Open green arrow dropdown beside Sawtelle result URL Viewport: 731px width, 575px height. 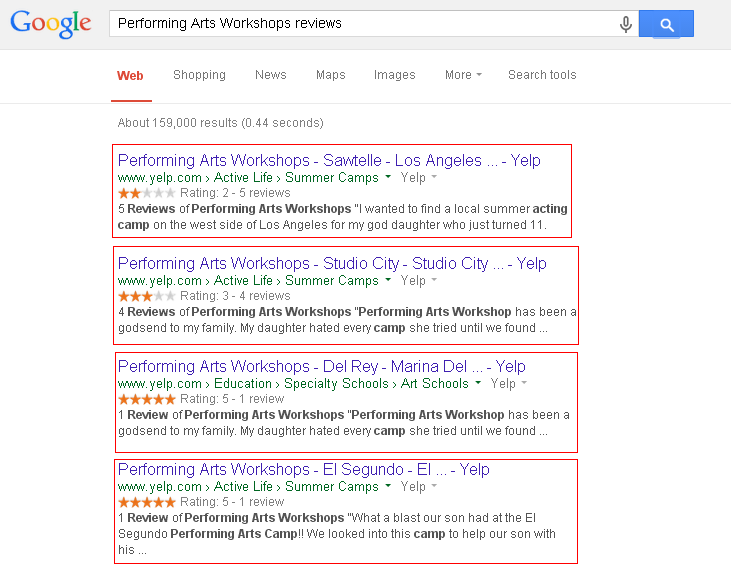click(x=388, y=178)
